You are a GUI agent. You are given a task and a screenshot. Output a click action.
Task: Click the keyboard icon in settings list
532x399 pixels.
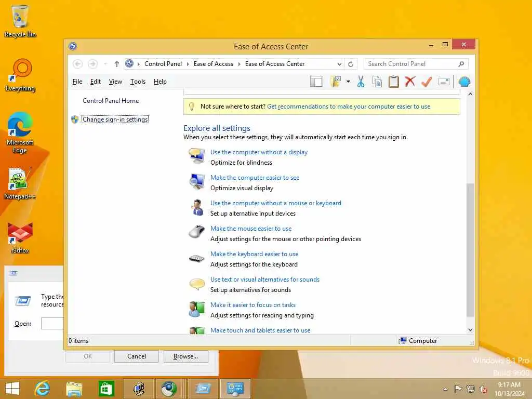click(x=197, y=259)
